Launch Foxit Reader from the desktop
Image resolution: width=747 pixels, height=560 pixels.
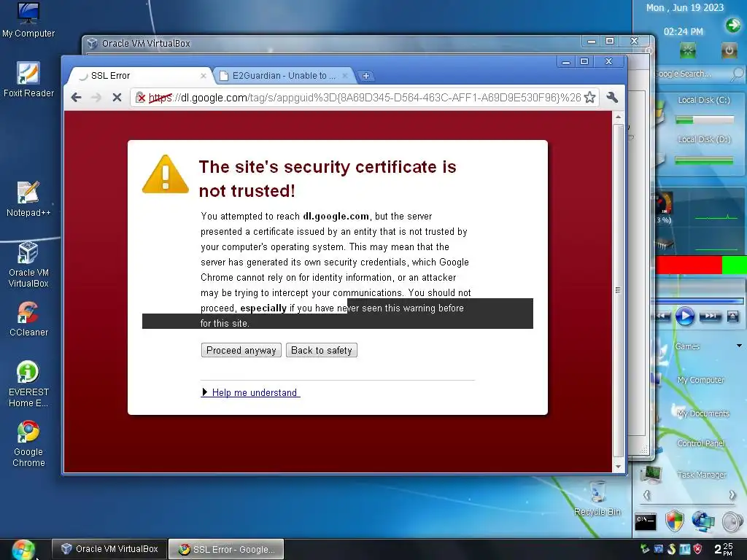tap(28, 79)
